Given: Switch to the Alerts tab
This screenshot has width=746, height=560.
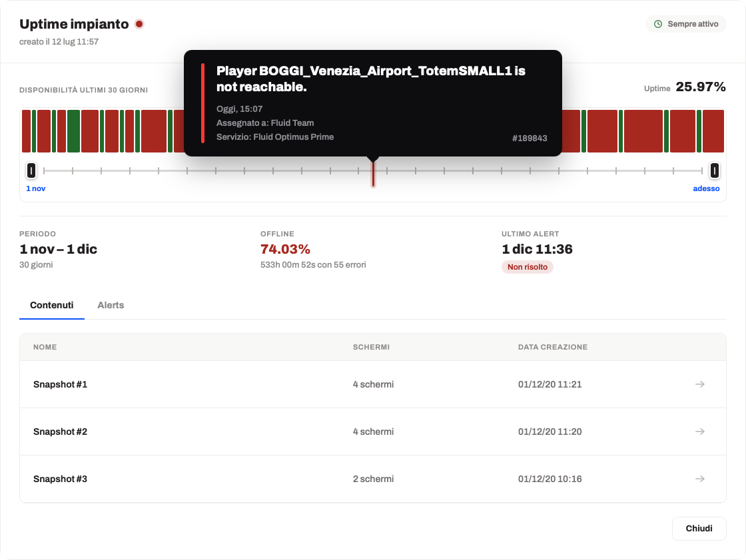Looking at the screenshot, I should pos(111,305).
